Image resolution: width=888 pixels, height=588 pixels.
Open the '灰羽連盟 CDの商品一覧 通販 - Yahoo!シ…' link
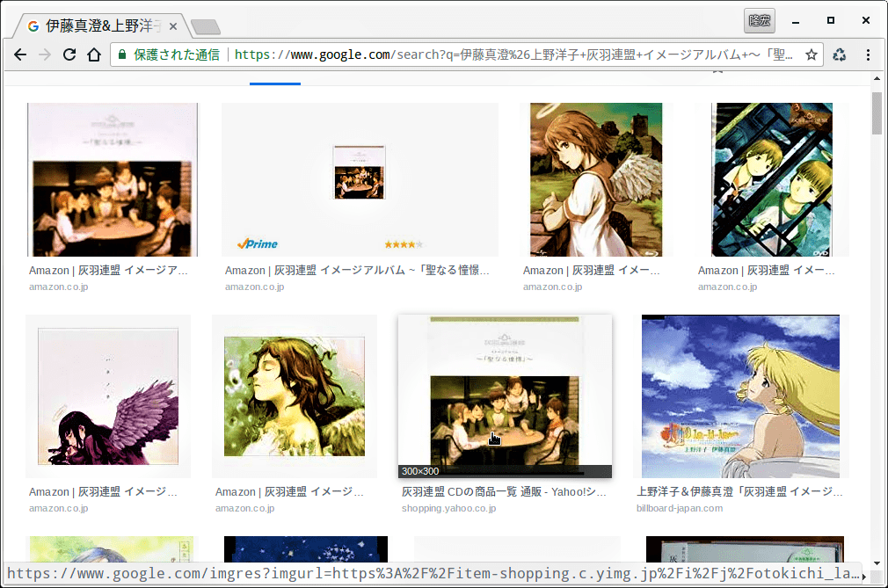click(504, 492)
